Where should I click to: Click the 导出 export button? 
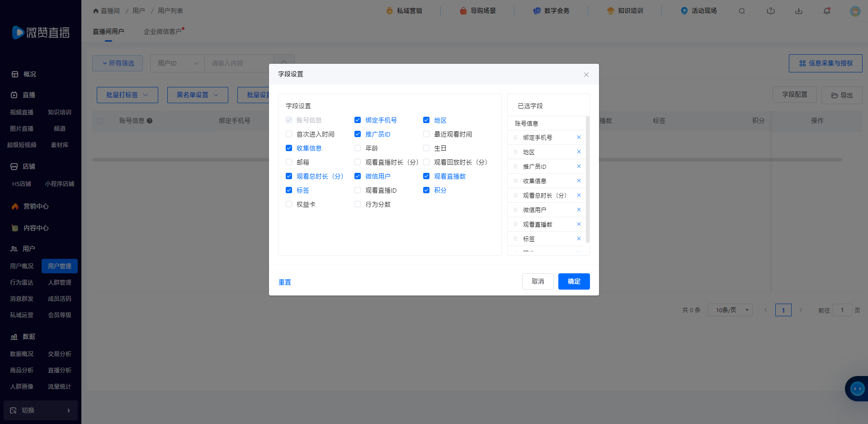coord(842,95)
